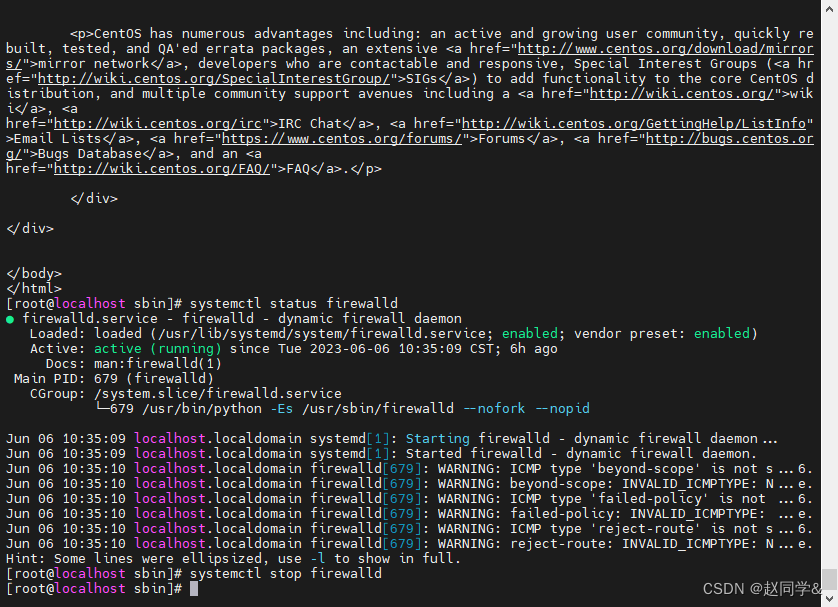838x607 pixels.
Task: Click 'vendor preset: enabled' text
Action: point(663,333)
